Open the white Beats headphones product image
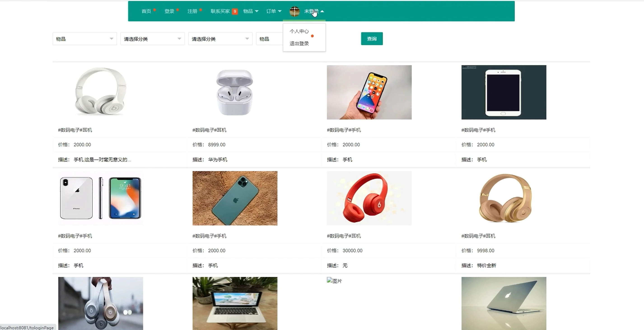This screenshot has height=330, width=644. coord(100,92)
